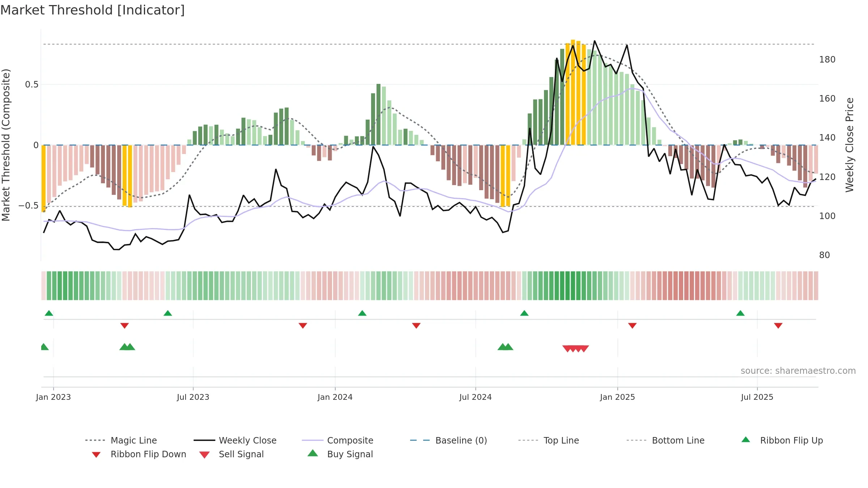Screen dimensions: 868x488
Task: Click the Market Threshold (Composite) axis title
Action: [6, 145]
